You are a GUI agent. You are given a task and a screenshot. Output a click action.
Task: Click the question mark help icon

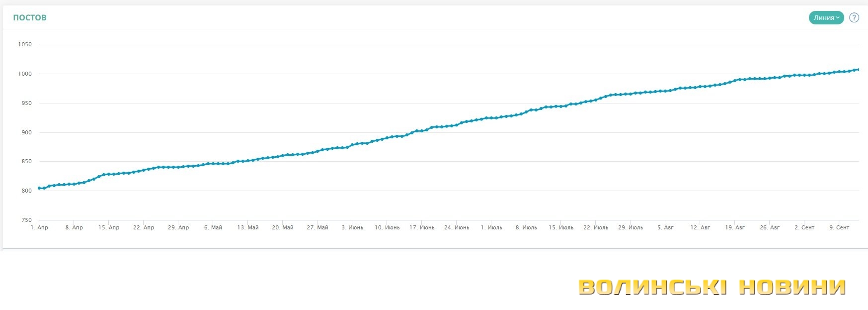[x=854, y=18]
